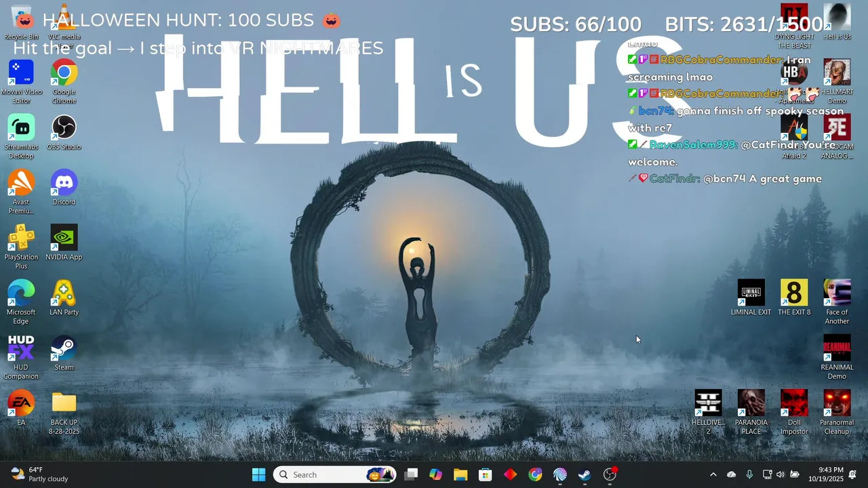Expand the hidden system tray icons chevron
The image size is (868, 488).
(x=713, y=474)
